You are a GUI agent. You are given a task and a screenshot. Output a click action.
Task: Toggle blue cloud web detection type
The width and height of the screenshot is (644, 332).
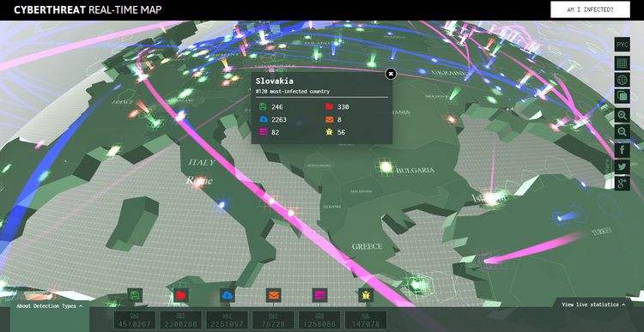tap(228, 295)
